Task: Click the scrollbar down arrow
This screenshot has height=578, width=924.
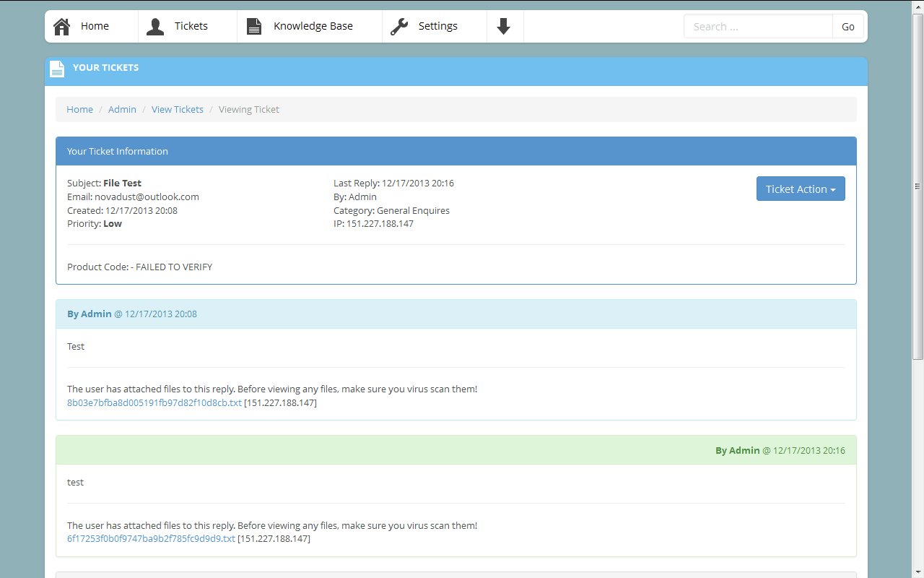Action: pyautogui.click(x=918, y=571)
